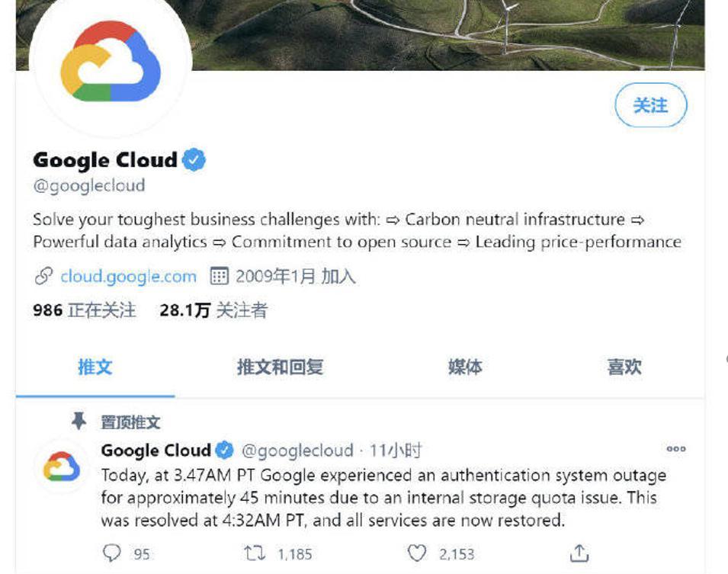Click the verified badge beside profile name
The width and height of the screenshot is (728, 574).
[195, 160]
